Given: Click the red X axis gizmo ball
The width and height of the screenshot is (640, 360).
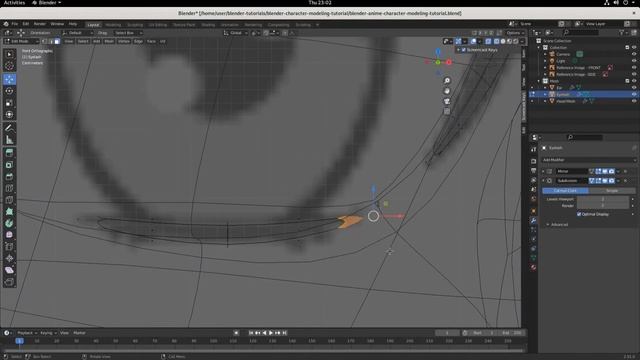Looking at the screenshot, I should [x=449, y=62].
